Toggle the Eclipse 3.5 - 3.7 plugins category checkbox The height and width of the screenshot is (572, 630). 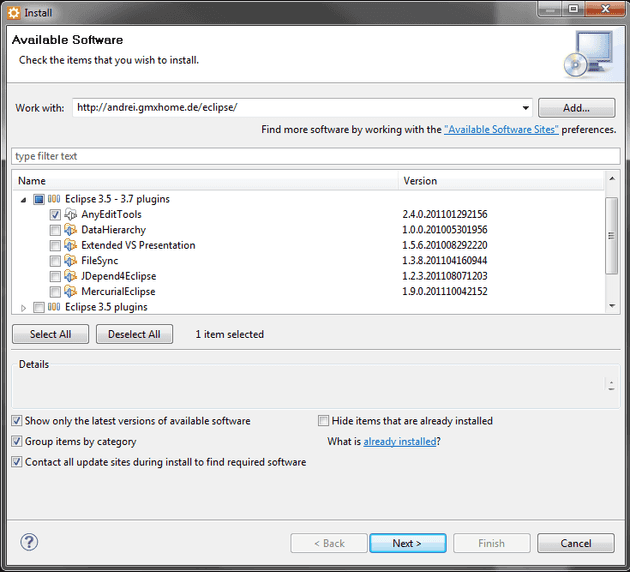[39, 199]
